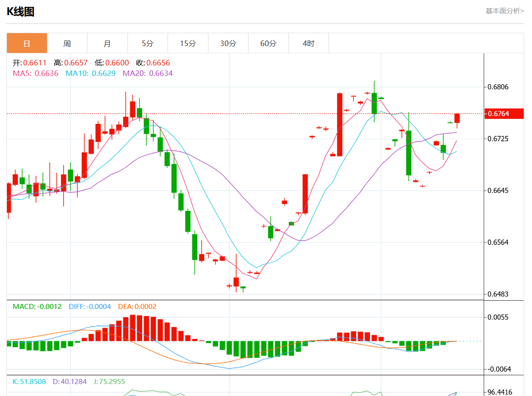Image resolution: width=532 pixels, height=396 pixels.
Task: Select the 日 daily chart tab
Action: click(27, 43)
